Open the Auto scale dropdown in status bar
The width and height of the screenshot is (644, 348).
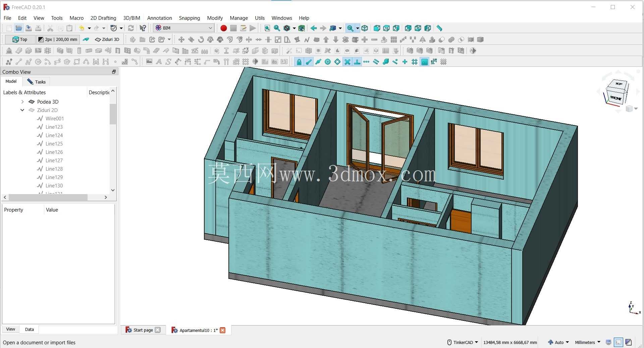tap(558, 342)
